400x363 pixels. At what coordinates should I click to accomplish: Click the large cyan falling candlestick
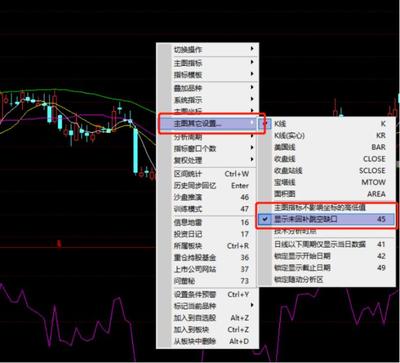136,151
